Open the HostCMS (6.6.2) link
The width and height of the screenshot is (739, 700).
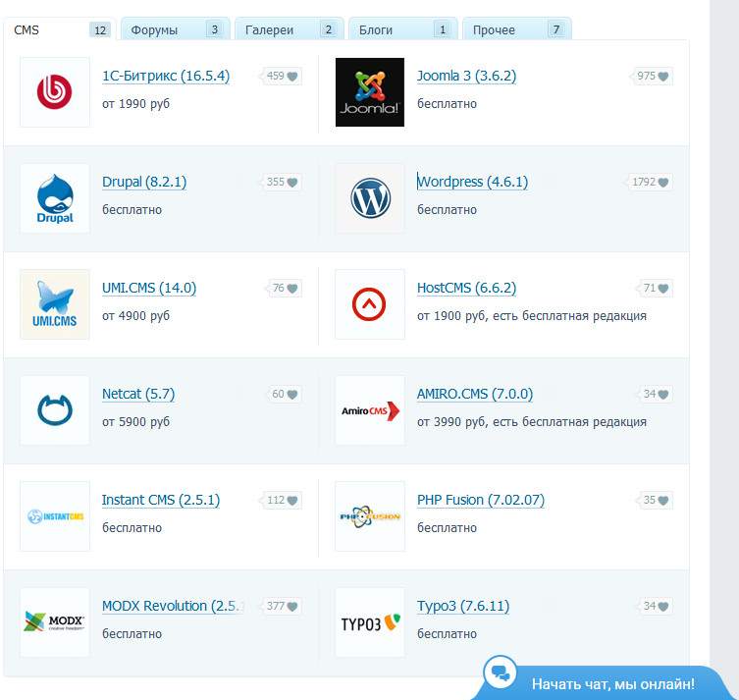click(466, 288)
